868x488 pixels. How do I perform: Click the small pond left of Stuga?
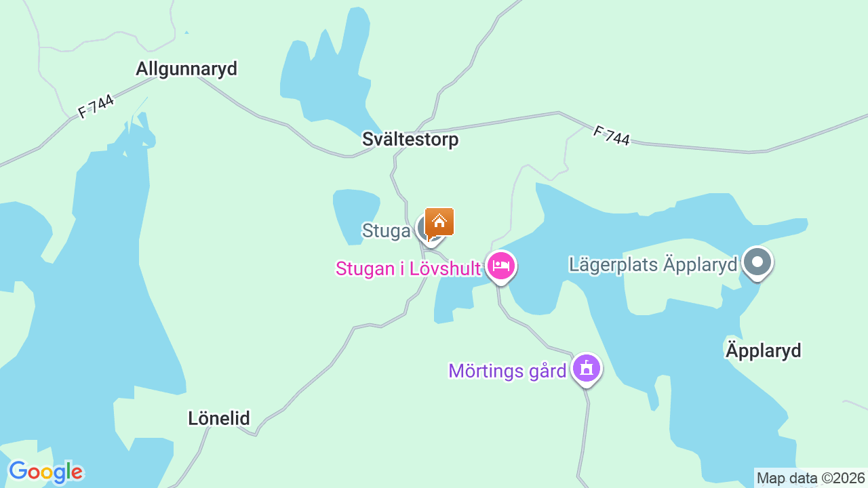[x=355, y=216]
